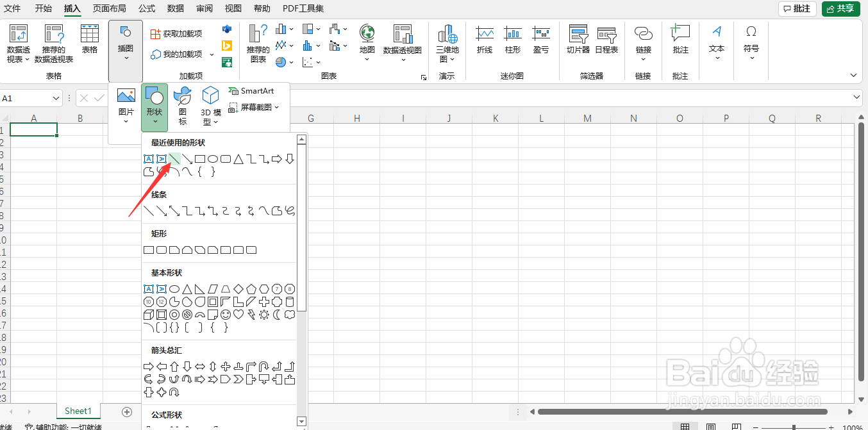Select the Triangle shape in recent shapes

(x=238, y=159)
